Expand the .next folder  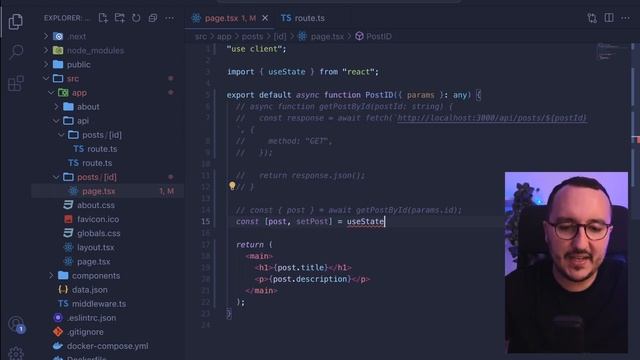pos(77,36)
